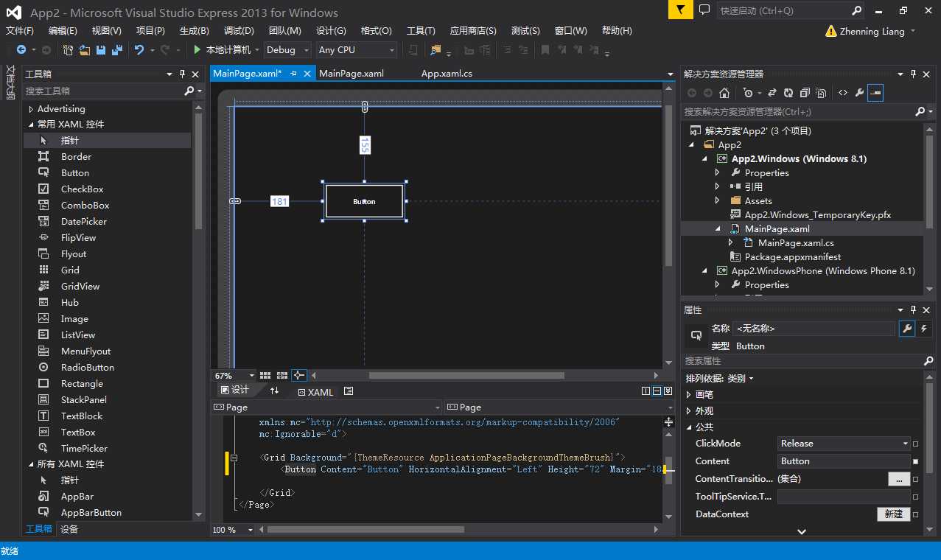The width and height of the screenshot is (941, 560).
Task: Click the Save All toolbar icon
Action: [x=116, y=50]
